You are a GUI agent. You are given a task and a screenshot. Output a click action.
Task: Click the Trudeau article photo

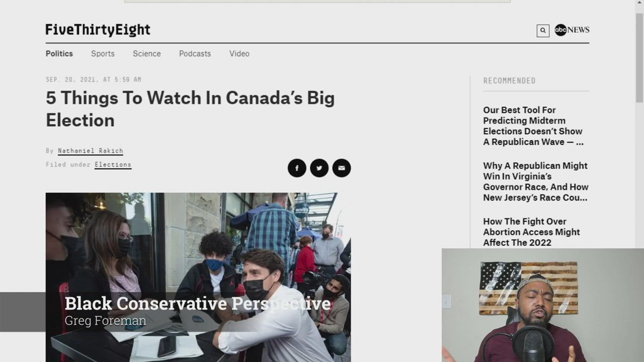point(198,277)
